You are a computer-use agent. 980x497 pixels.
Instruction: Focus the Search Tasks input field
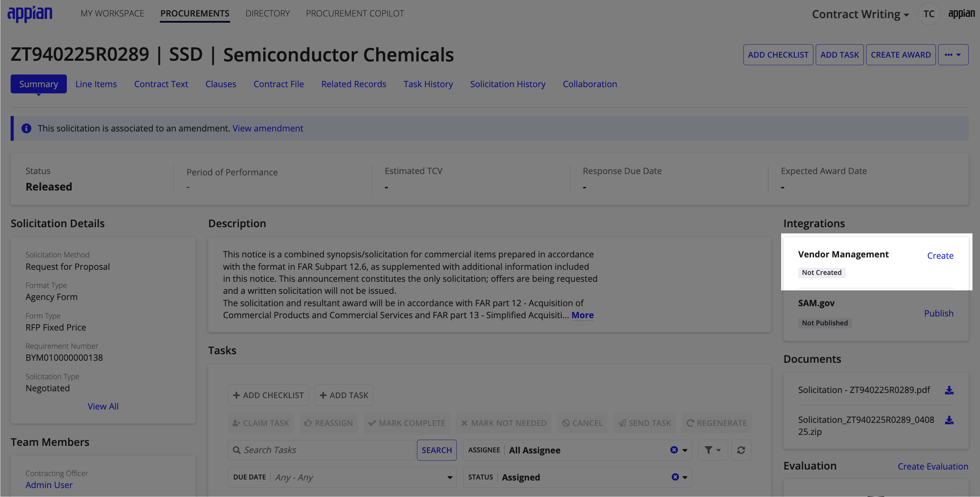pos(322,450)
